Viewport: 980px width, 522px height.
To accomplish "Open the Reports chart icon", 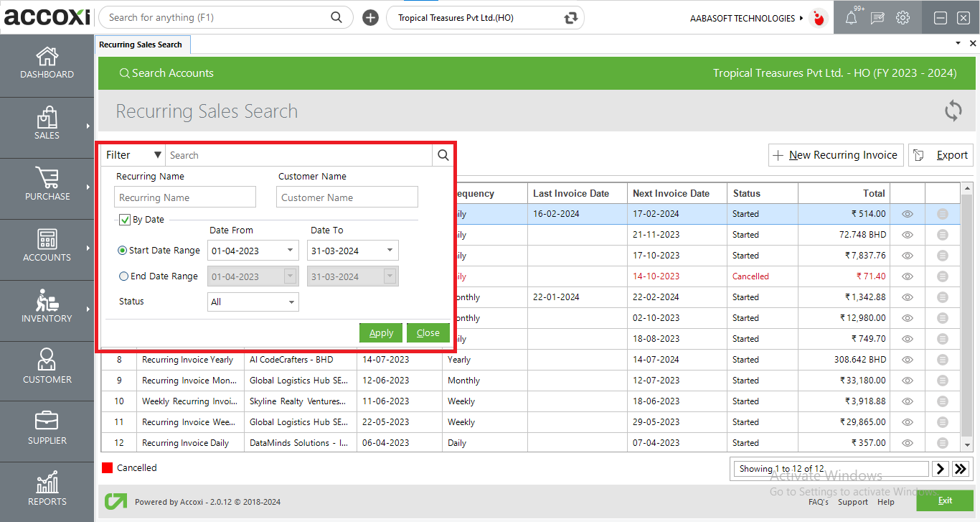I will (x=47, y=483).
